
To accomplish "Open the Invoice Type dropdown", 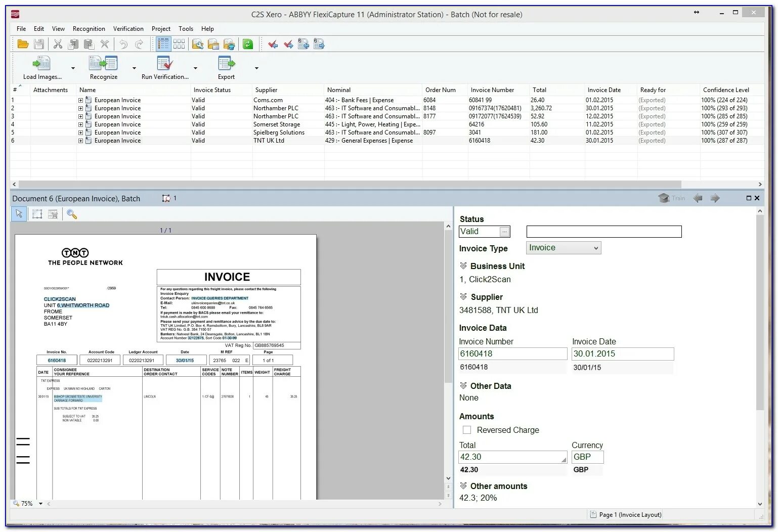I will [563, 248].
